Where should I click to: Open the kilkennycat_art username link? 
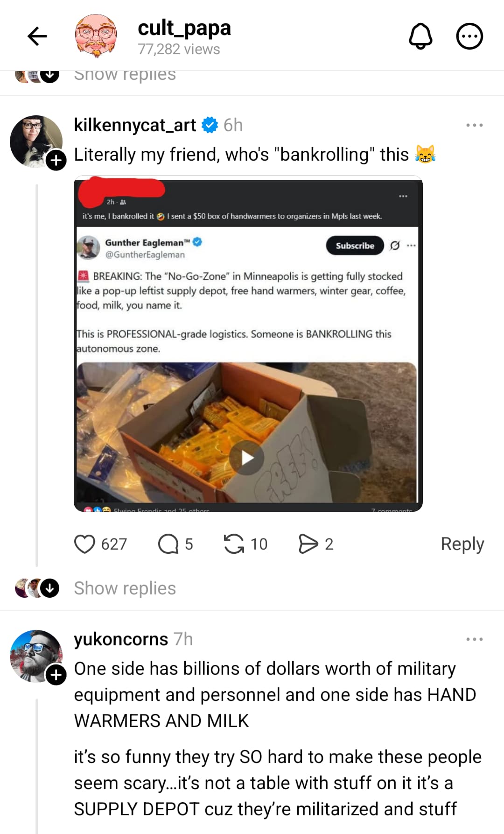pyautogui.click(x=135, y=125)
